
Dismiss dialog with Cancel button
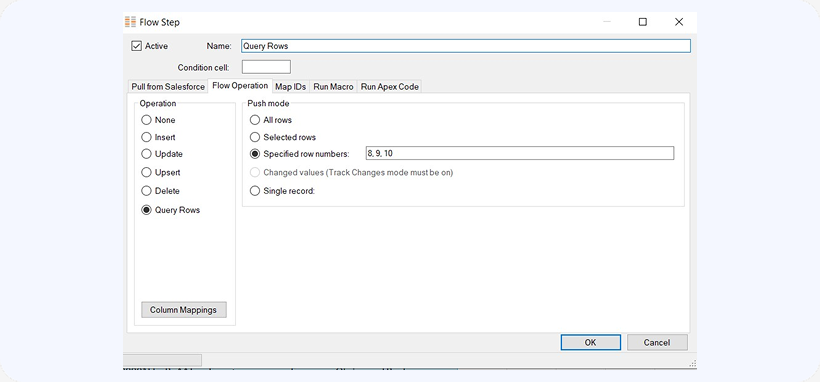657,342
